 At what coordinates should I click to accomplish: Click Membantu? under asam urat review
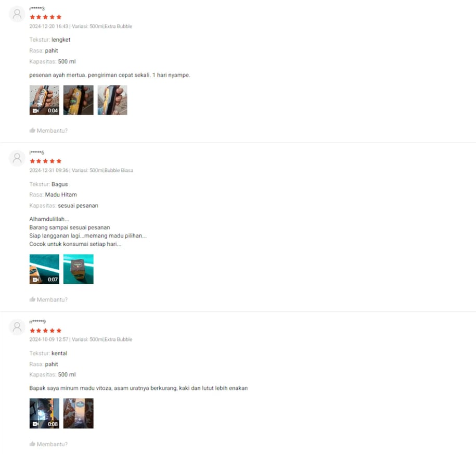point(52,444)
